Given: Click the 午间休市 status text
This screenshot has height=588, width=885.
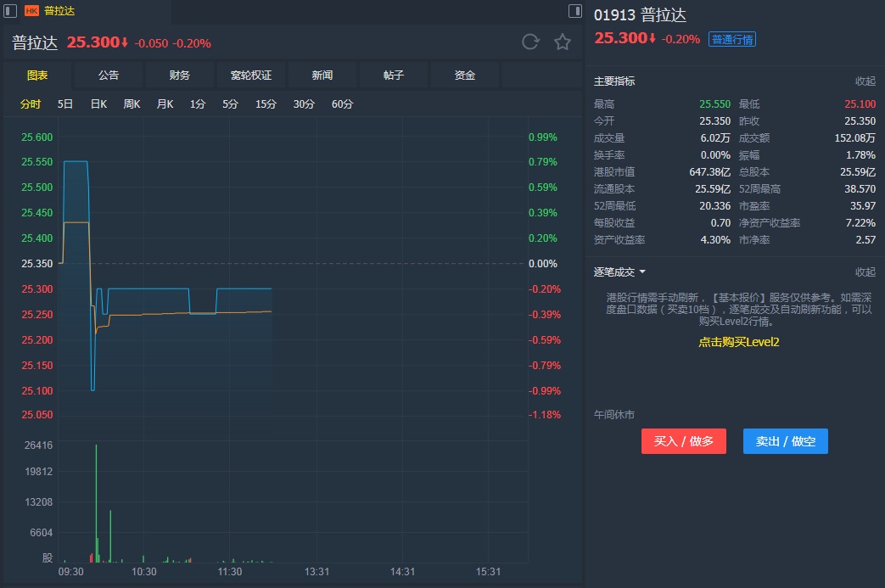Looking at the screenshot, I should (614, 415).
